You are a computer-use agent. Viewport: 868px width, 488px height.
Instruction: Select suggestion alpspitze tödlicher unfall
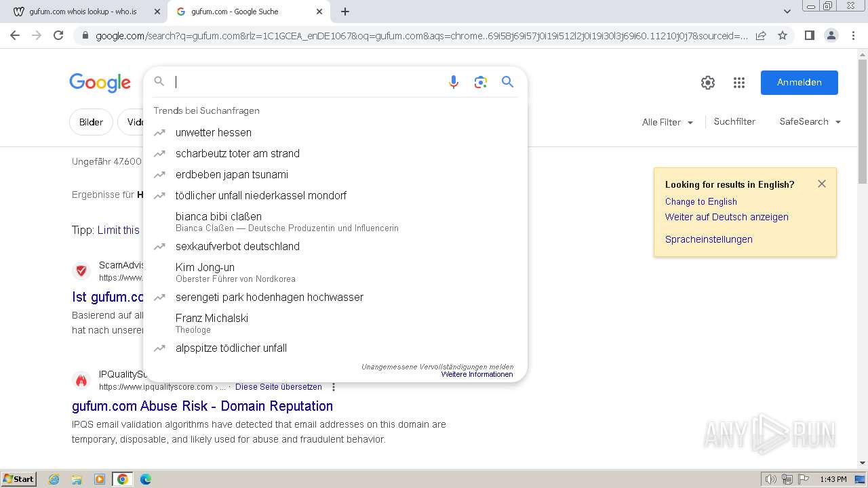335,348
